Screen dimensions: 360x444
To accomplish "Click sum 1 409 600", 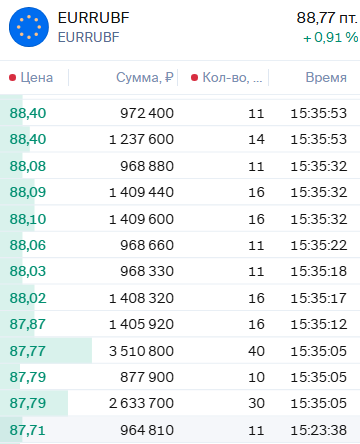I will pos(141,219).
